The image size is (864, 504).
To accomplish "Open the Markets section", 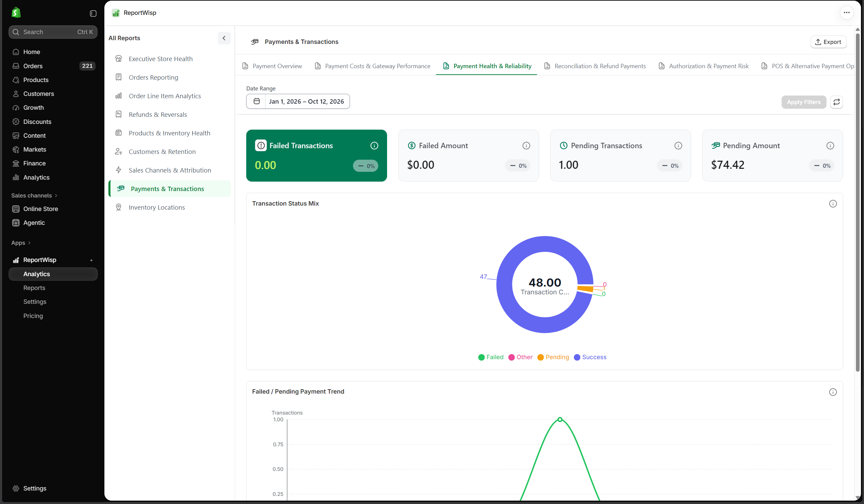I will pos(53,150).
